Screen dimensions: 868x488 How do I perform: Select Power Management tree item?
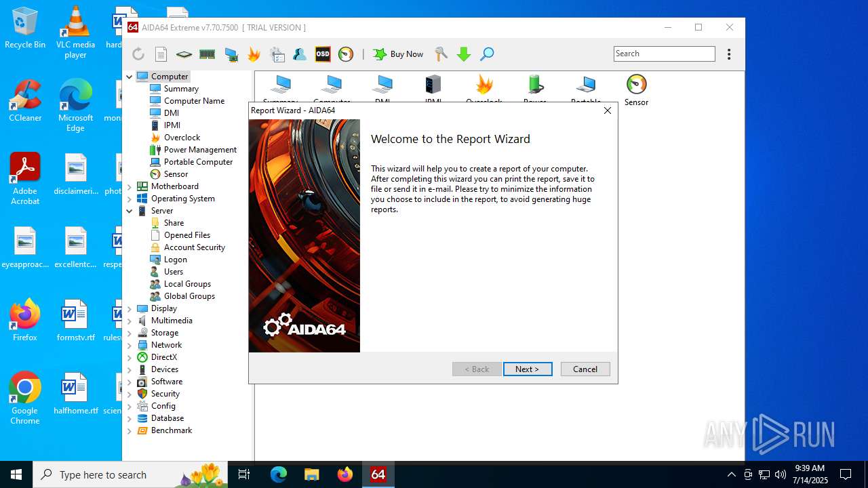[x=200, y=150]
